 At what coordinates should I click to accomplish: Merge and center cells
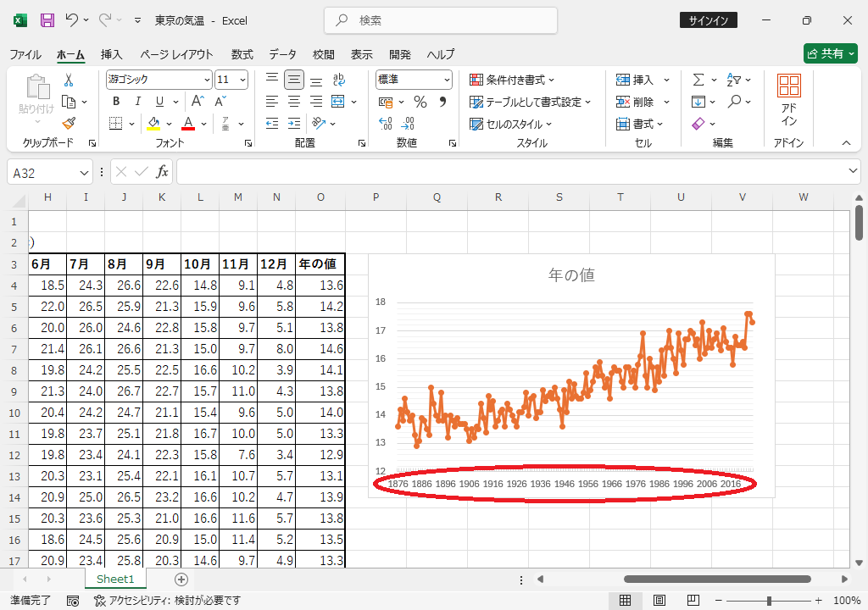[337, 102]
